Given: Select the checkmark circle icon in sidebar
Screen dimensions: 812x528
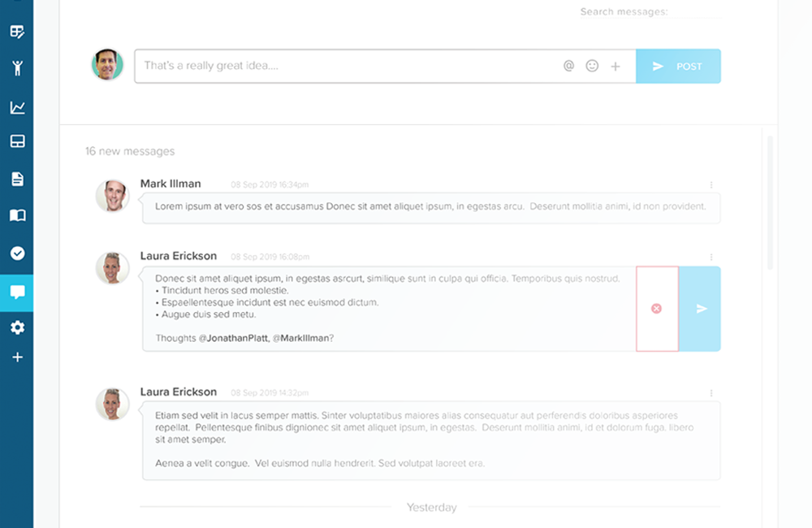Looking at the screenshot, I should coord(17,253).
